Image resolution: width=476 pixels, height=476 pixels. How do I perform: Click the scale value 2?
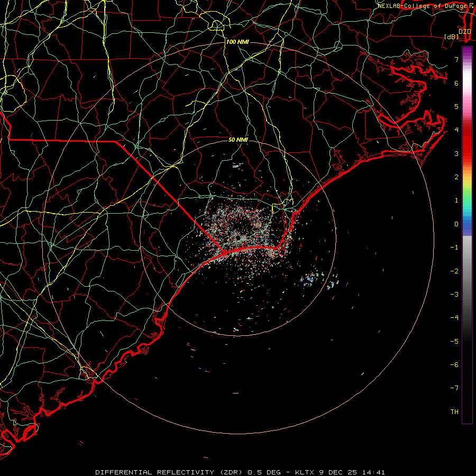[456, 177]
